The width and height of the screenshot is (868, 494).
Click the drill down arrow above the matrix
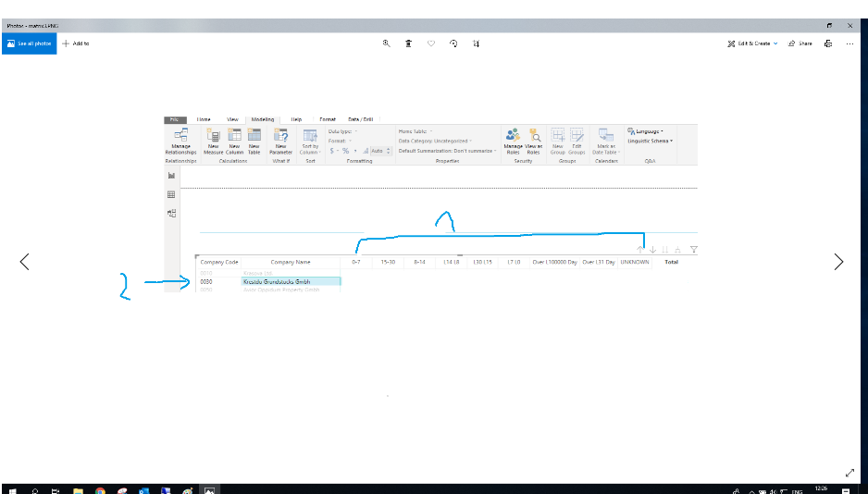pos(652,250)
